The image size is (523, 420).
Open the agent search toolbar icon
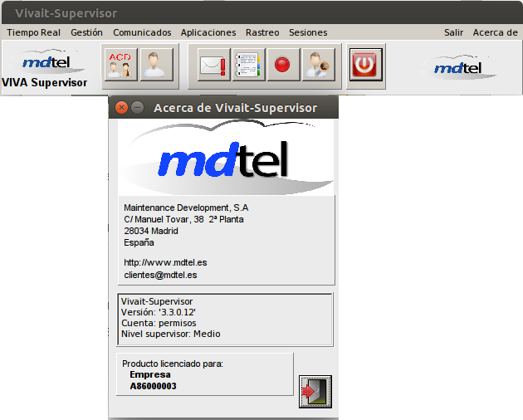pyautogui.click(x=319, y=65)
